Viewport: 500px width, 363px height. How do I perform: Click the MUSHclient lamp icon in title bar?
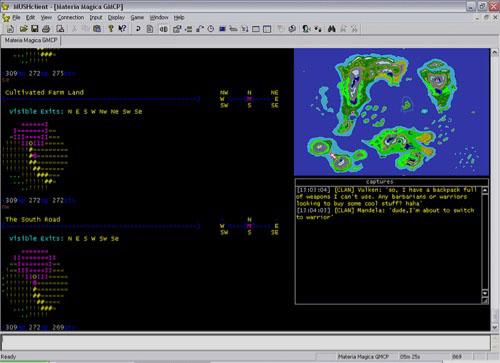[x=5, y=6]
